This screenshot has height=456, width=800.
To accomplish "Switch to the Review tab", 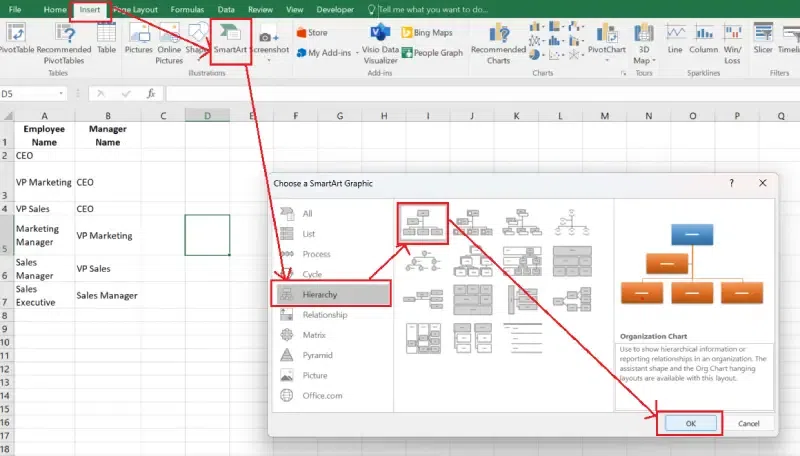I will (x=260, y=9).
